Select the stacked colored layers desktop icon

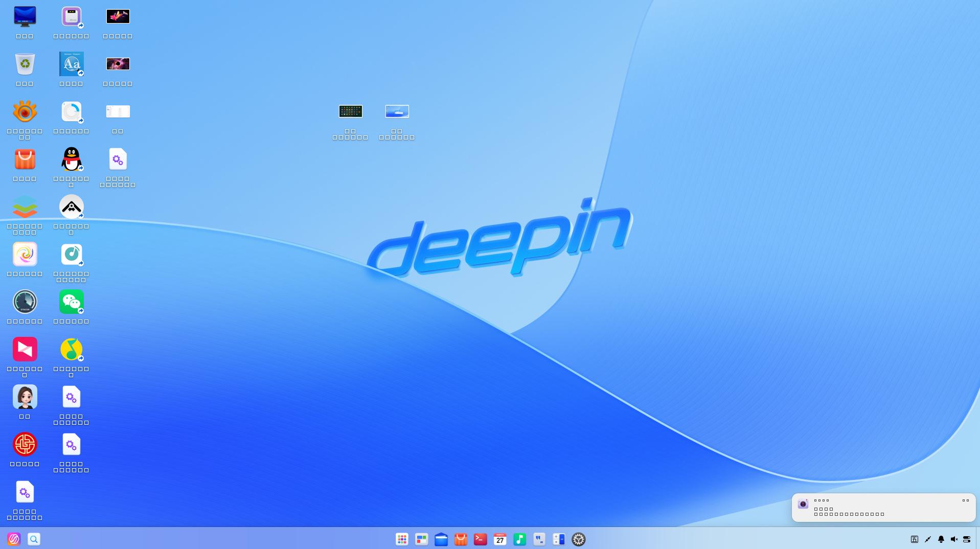pos(25,207)
